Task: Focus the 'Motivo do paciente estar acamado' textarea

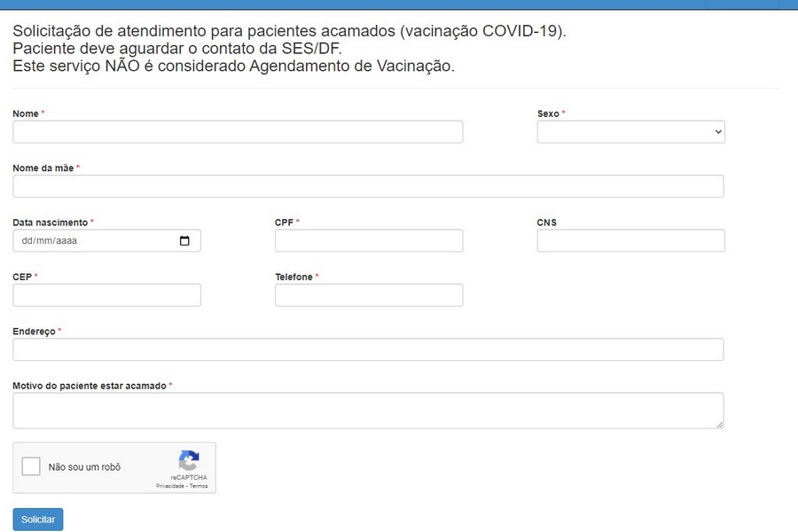Action: tap(368, 411)
